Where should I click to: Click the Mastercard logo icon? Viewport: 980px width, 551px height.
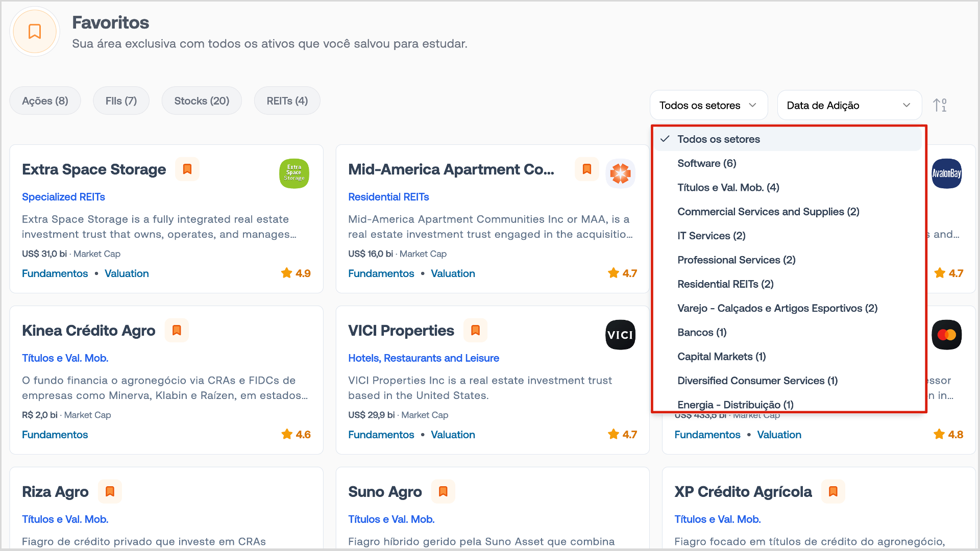coord(947,335)
